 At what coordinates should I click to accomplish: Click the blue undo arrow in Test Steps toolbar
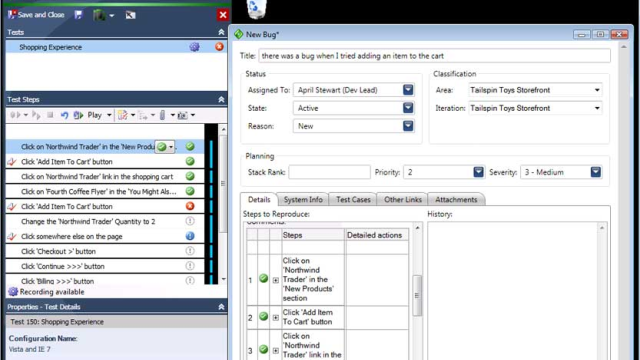pyautogui.click(x=64, y=116)
